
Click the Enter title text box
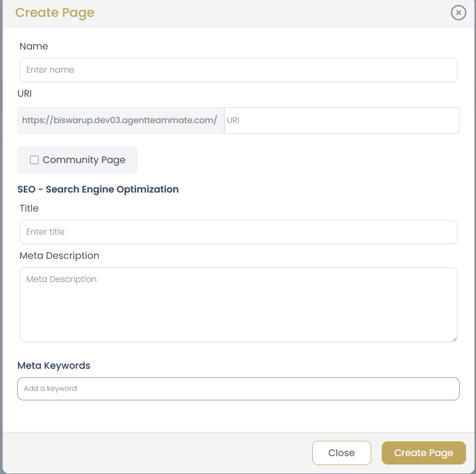pyautogui.click(x=238, y=231)
